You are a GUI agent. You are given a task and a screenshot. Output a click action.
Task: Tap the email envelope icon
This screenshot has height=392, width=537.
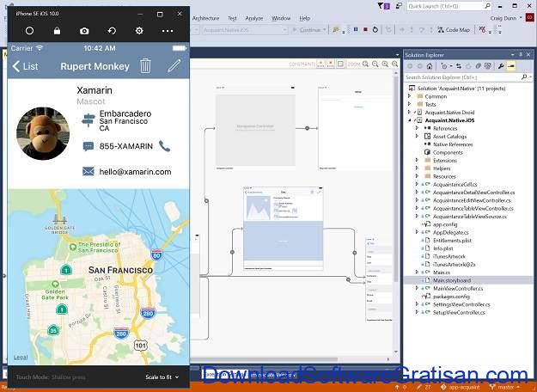[88, 171]
